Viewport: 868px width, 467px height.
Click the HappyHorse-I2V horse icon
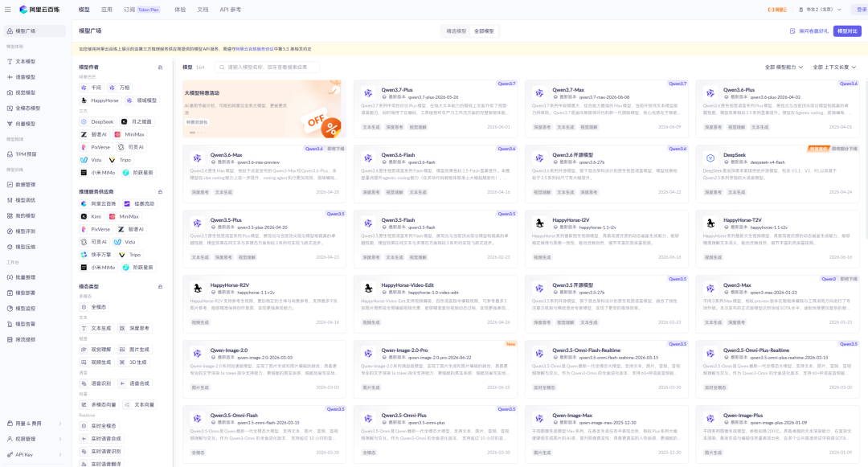539,223
